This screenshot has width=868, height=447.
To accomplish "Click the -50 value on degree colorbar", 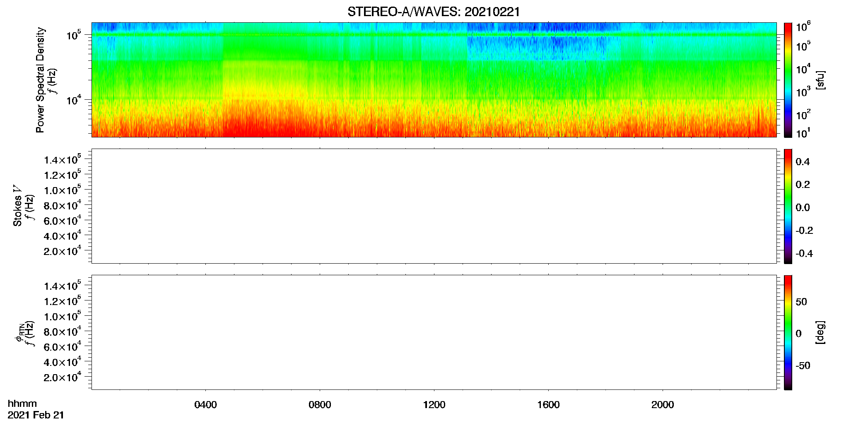I will [x=803, y=365].
